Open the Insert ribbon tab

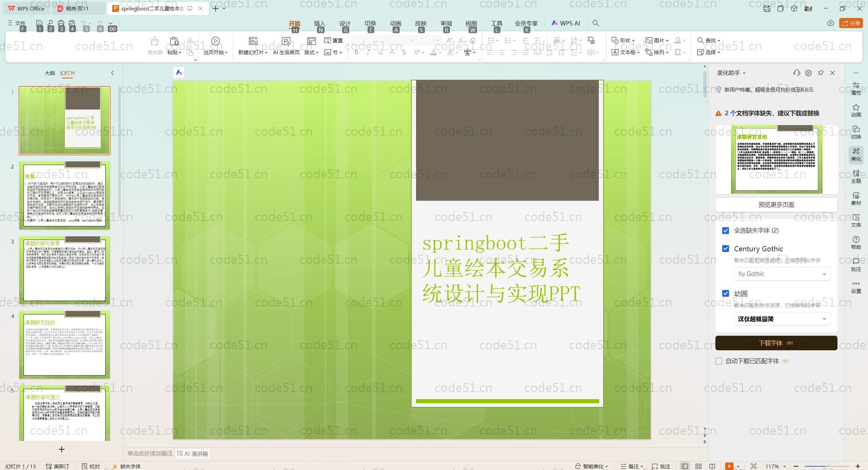tap(319, 23)
